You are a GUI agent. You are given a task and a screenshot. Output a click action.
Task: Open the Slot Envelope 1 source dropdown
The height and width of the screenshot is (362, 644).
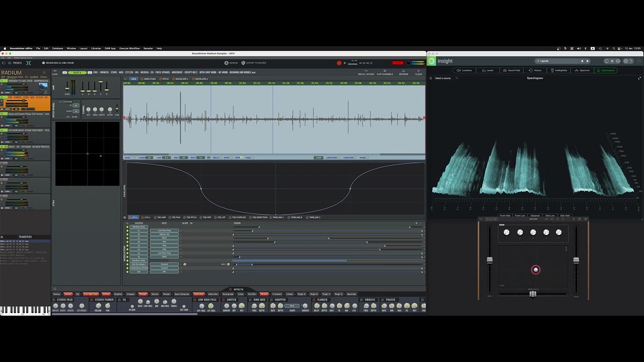point(139,264)
